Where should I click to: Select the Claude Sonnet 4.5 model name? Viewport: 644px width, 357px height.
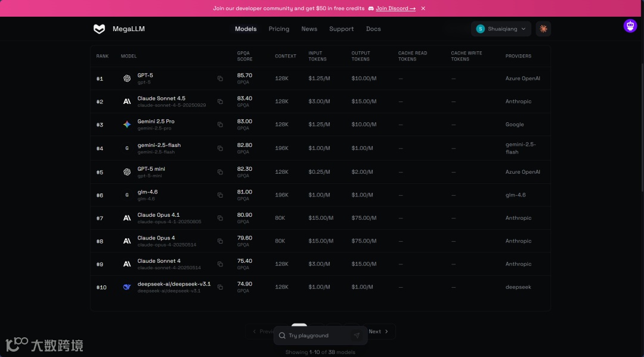(x=162, y=99)
